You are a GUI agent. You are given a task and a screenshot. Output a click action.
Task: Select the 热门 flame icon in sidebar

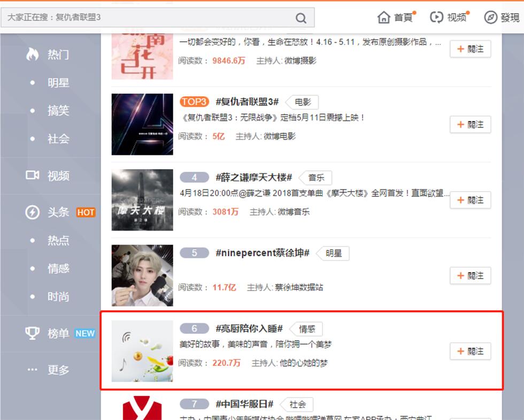pyautogui.click(x=33, y=54)
